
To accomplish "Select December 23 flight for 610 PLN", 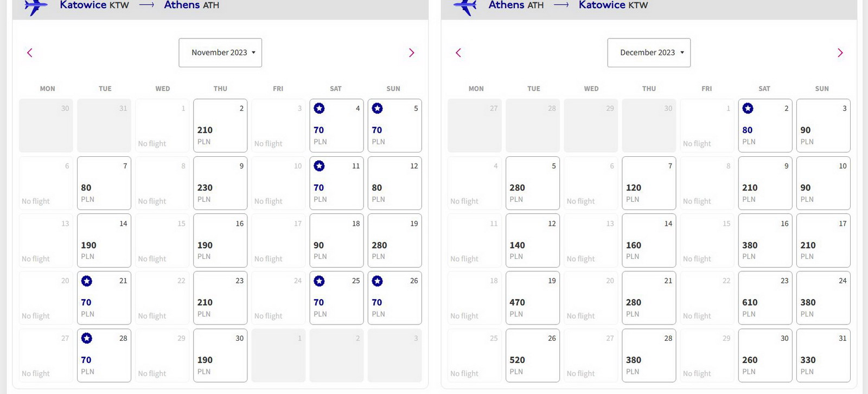I will 765,298.
